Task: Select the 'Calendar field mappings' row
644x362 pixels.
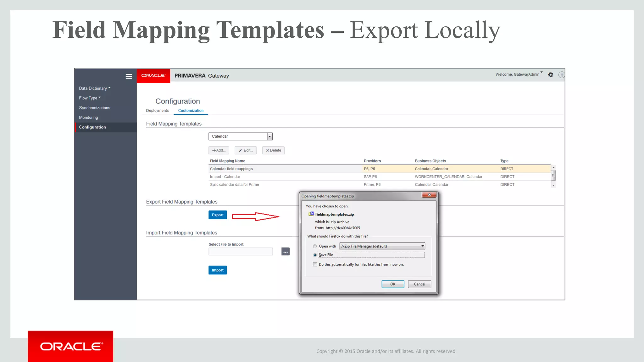Action: pyautogui.click(x=380, y=169)
